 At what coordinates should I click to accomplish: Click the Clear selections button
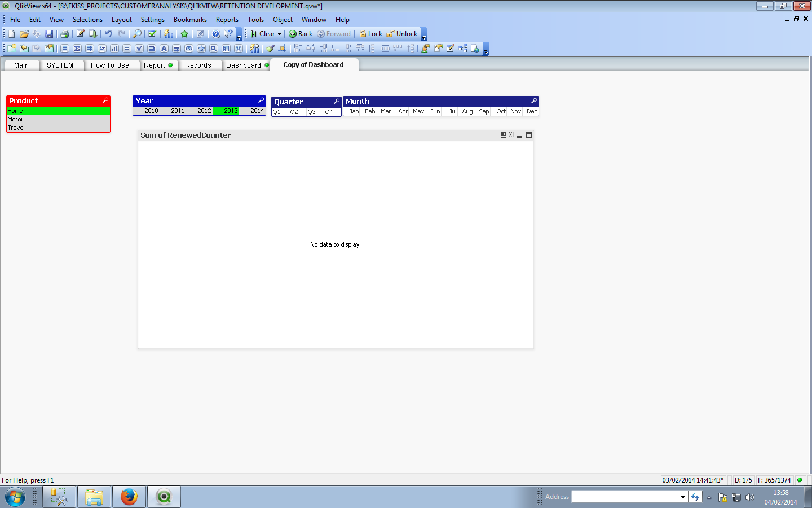click(x=263, y=34)
